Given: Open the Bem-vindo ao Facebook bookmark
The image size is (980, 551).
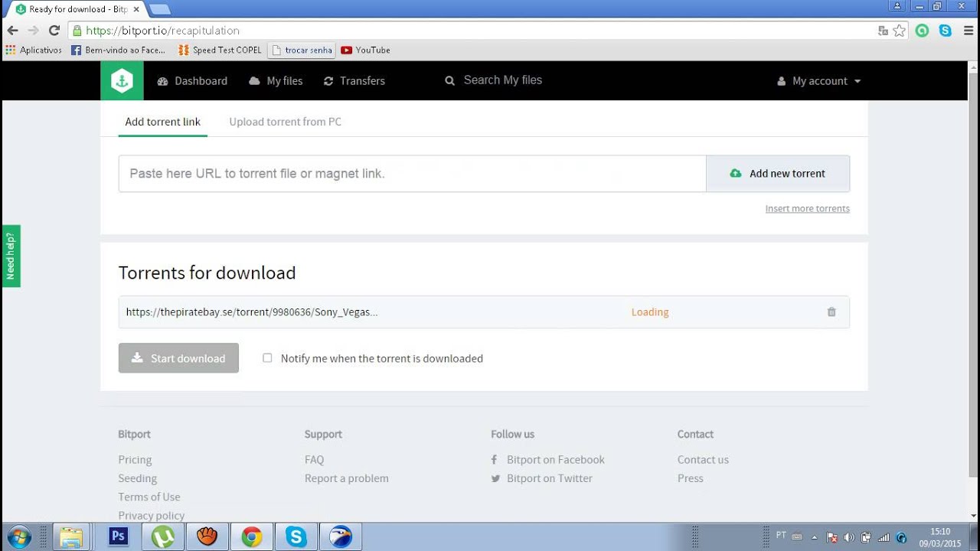Looking at the screenshot, I should point(119,50).
